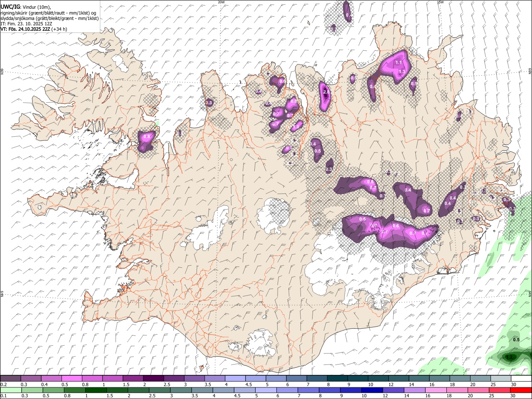The height and width of the screenshot is (399, 532).
Task: Pick medium green 0.5–0.8 swatch in lower legend
Action: (53, 390)
